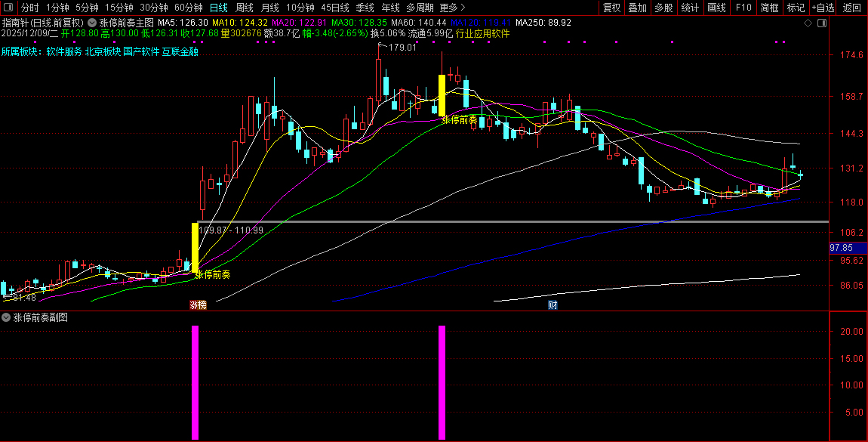Add stock via +自选 button
This screenshot has width=868, height=442.
click(x=823, y=8)
